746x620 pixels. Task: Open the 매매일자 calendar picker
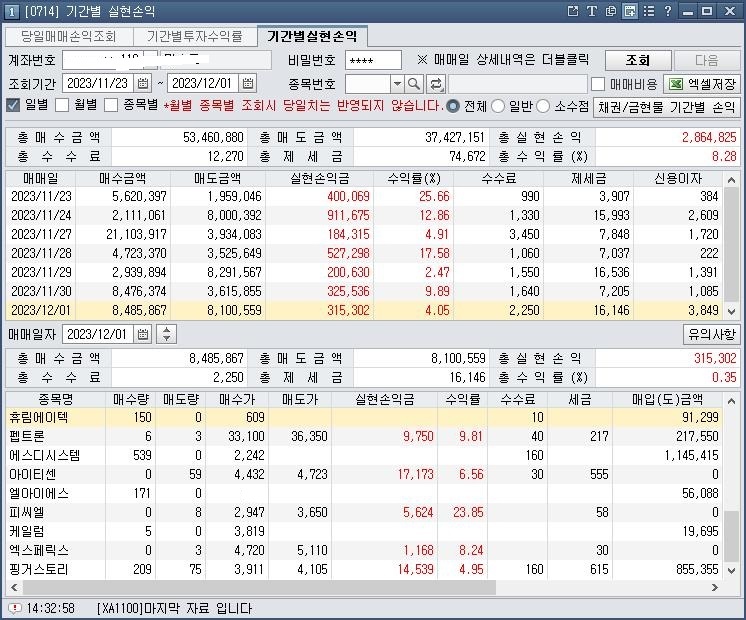coord(143,334)
